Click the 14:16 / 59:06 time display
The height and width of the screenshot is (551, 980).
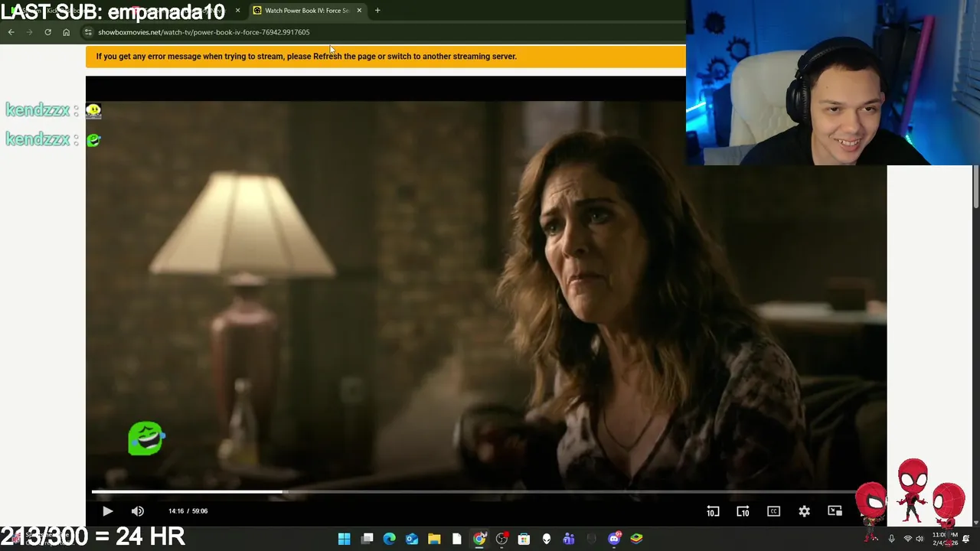tap(188, 511)
